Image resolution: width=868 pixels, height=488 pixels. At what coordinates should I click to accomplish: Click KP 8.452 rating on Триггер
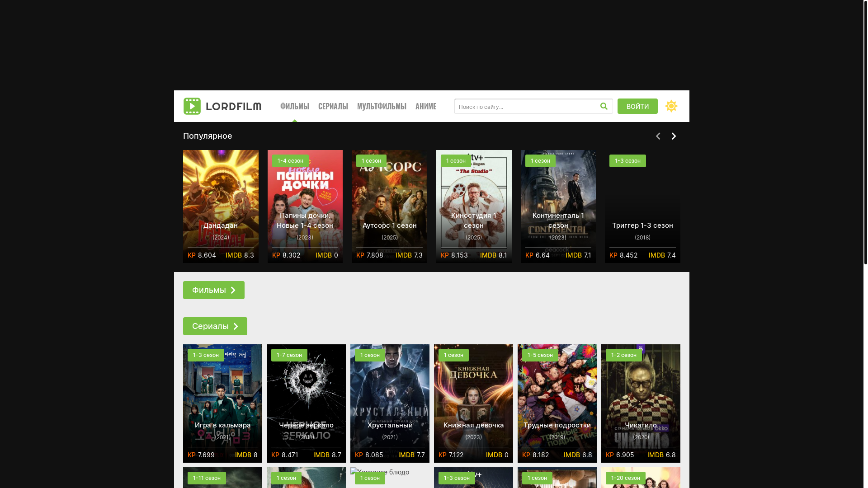(623, 255)
